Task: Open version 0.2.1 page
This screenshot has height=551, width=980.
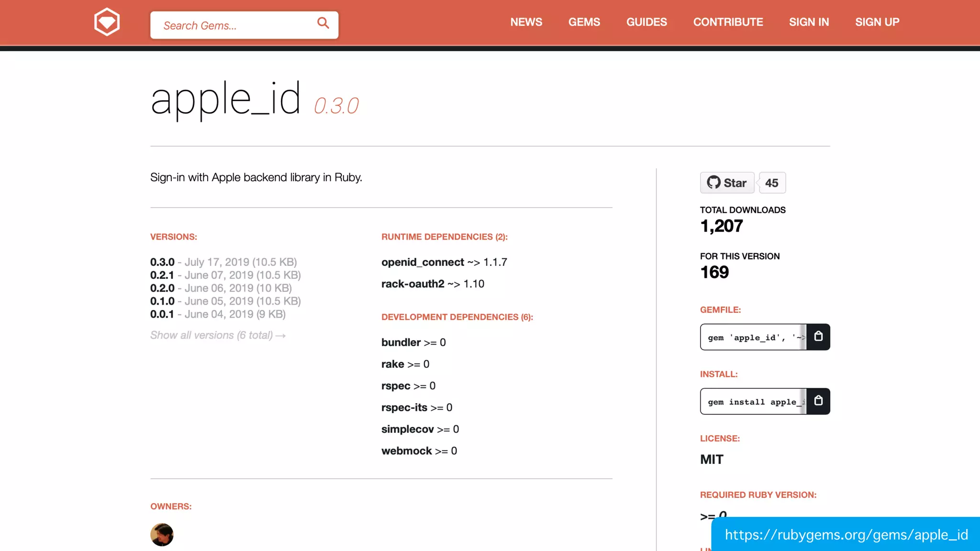Action: pos(162,275)
